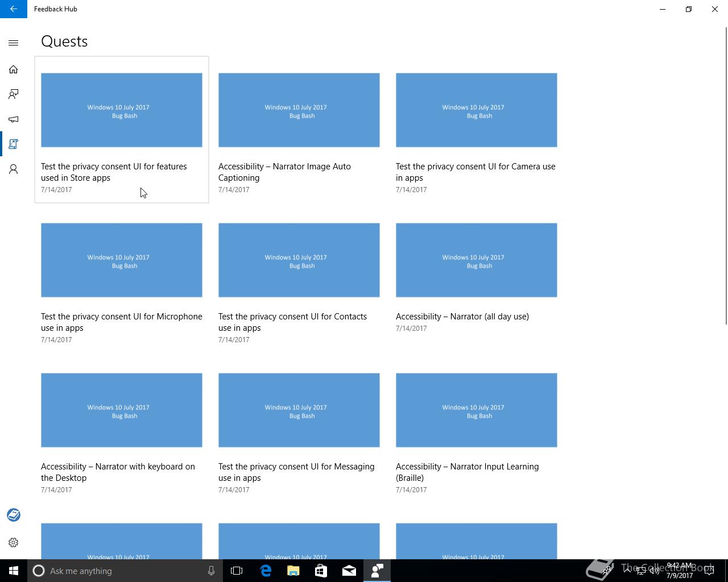
Task: Open thumbnail for Narrator with keyboard quest
Action: 122,410
